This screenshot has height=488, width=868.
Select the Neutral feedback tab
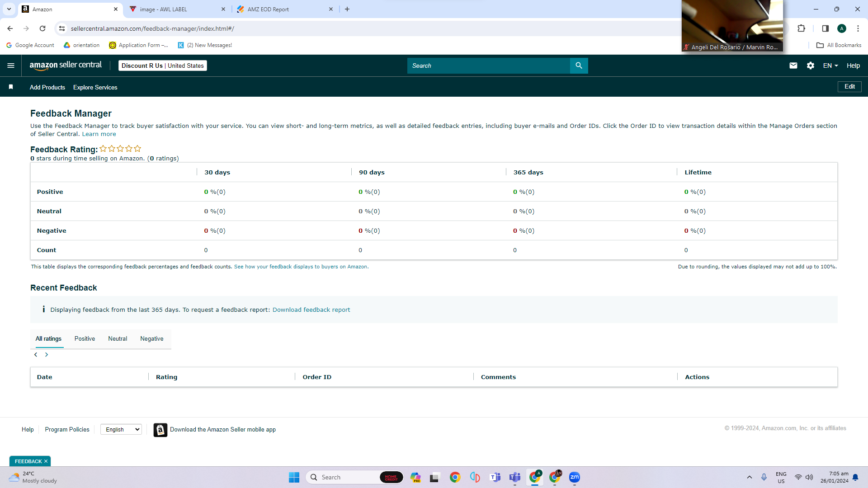click(x=118, y=339)
